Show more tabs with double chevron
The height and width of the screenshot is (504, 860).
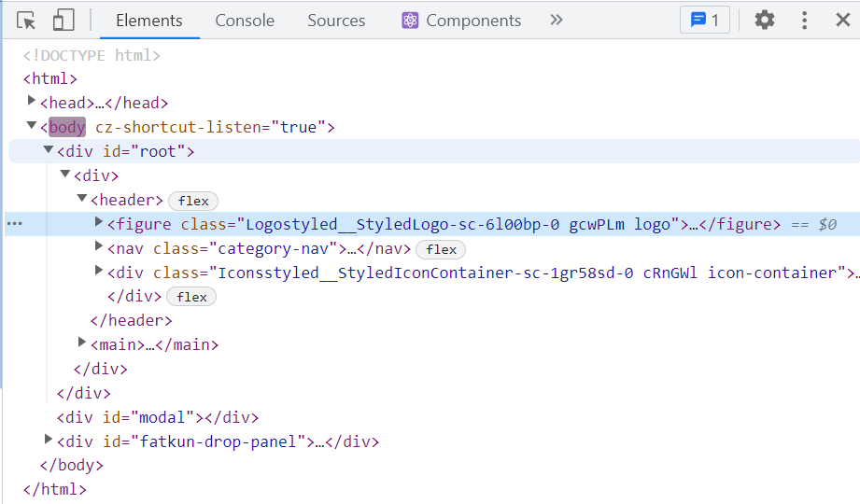[x=557, y=21]
